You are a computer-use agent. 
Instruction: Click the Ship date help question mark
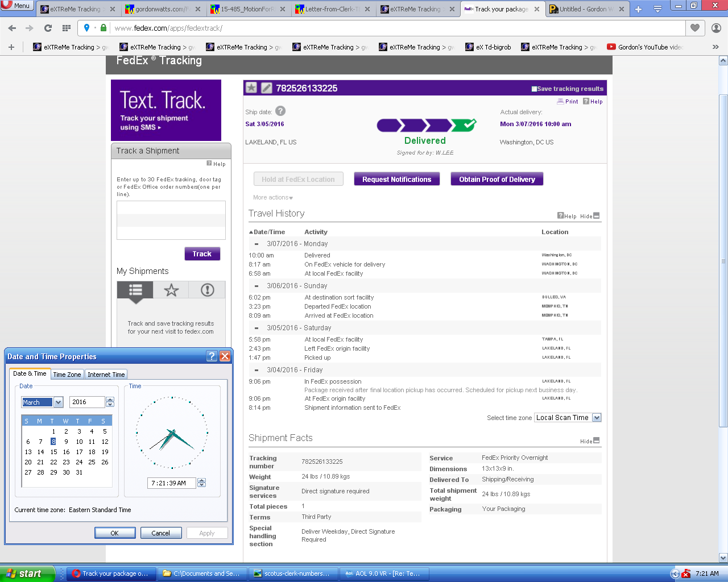coord(280,111)
